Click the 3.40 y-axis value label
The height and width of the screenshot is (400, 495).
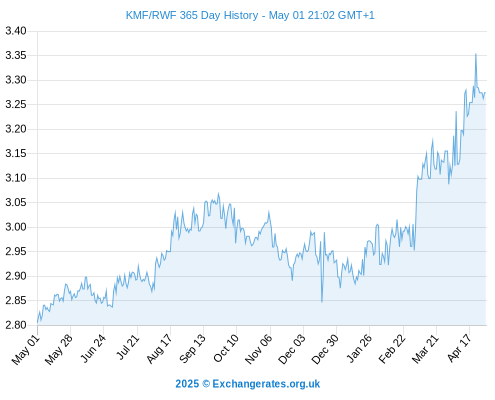[16, 31]
